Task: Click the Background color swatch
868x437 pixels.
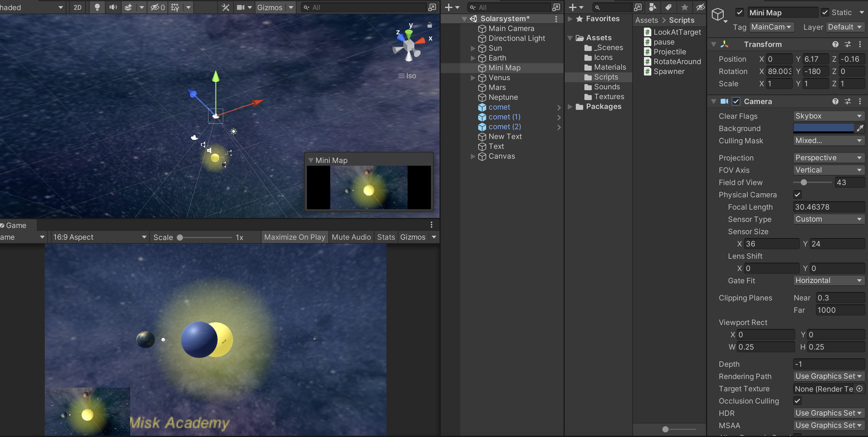Action: [823, 128]
